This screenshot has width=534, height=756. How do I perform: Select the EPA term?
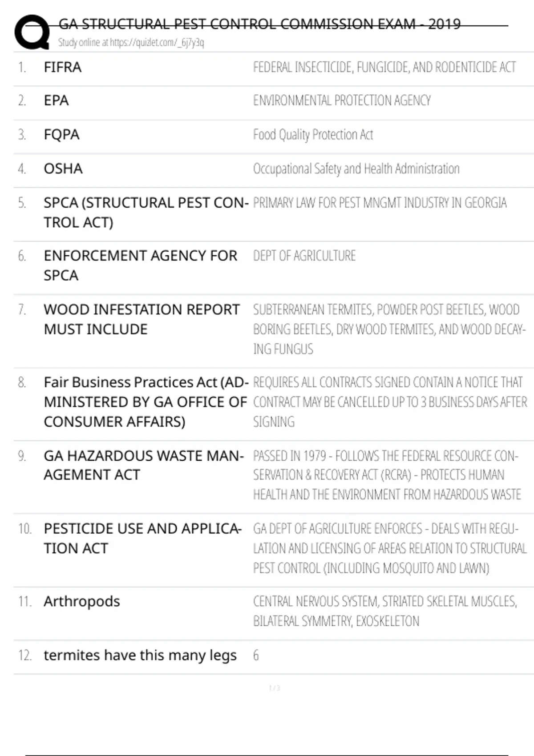pos(57,101)
